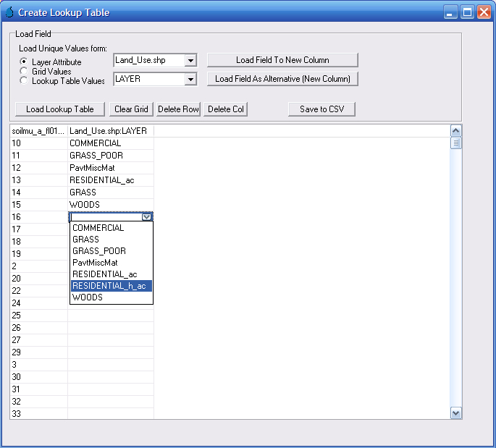Click Load Field To New Column
This screenshot has width=496, height=448.
282,60
